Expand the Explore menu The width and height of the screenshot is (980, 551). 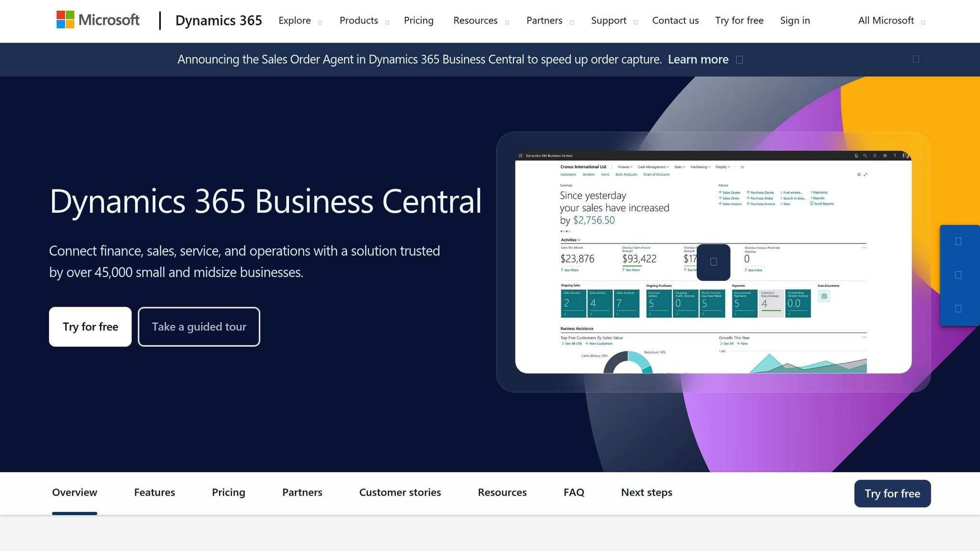[x=301, y=21]
